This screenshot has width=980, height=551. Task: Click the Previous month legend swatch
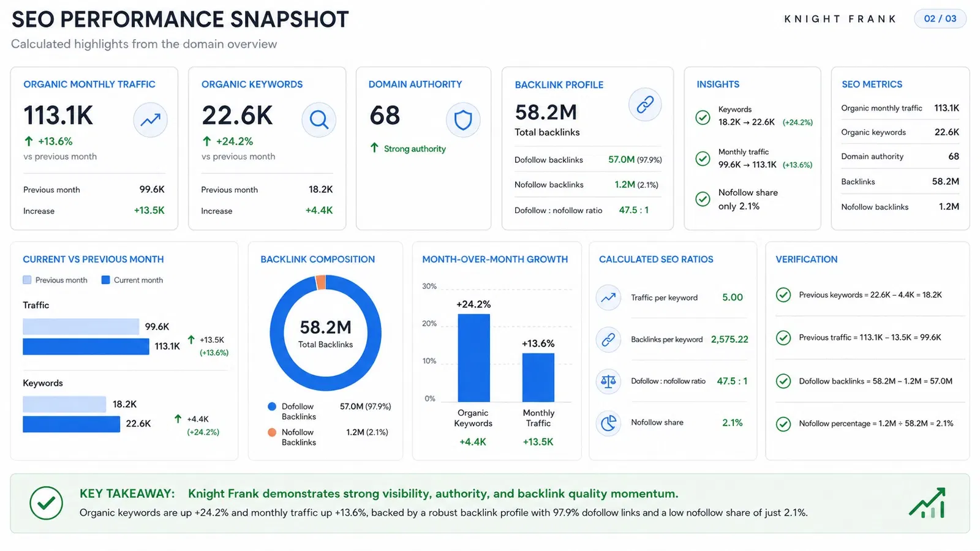[x=27, y=280]
